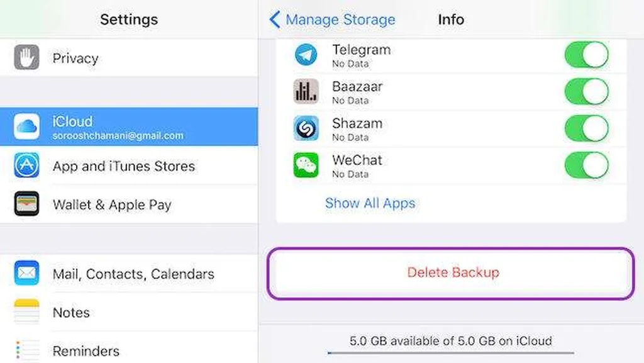Click the iCloud storage usage bar
The width and height of the screenshot is (644, 363).
pos(450,353)
